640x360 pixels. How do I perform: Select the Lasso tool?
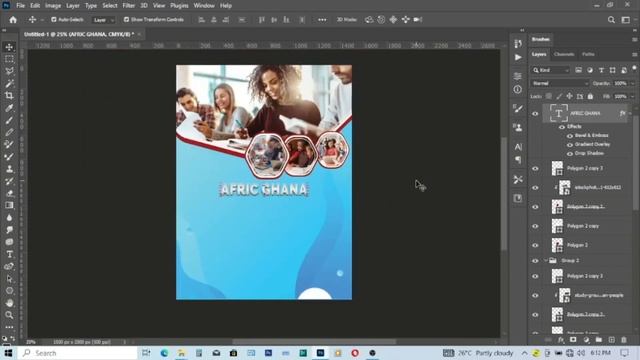click(9, 71)
